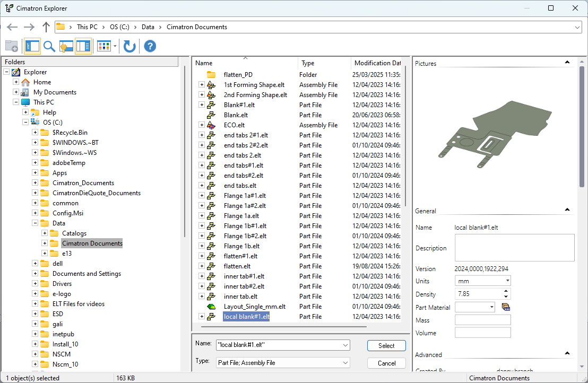
Task: Toggle the preview pane toolbar icon
Action: [83, 47]
